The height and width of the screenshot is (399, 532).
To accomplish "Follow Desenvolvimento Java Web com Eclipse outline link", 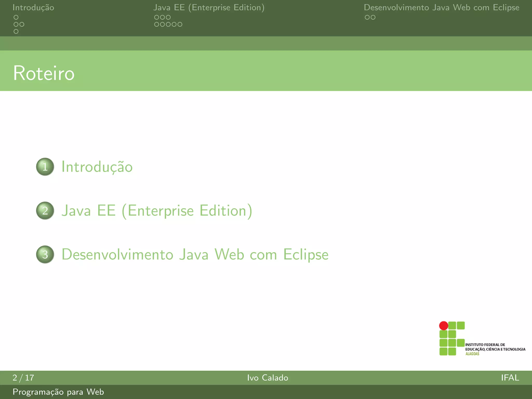I will point(195,255).
